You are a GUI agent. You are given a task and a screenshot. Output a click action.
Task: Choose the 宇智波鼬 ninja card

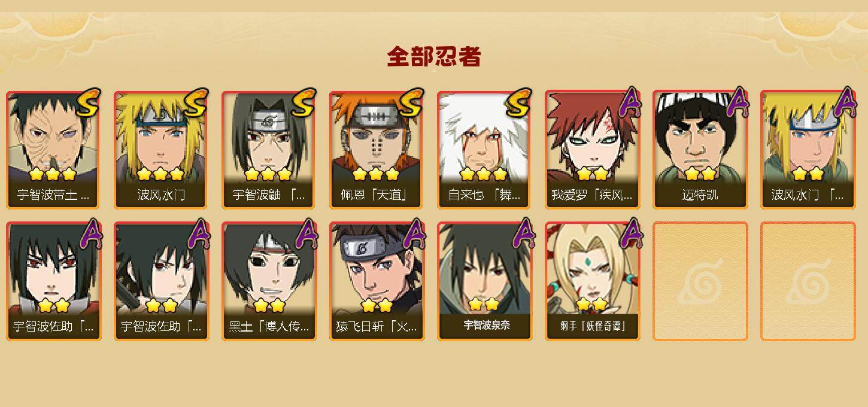269,150
